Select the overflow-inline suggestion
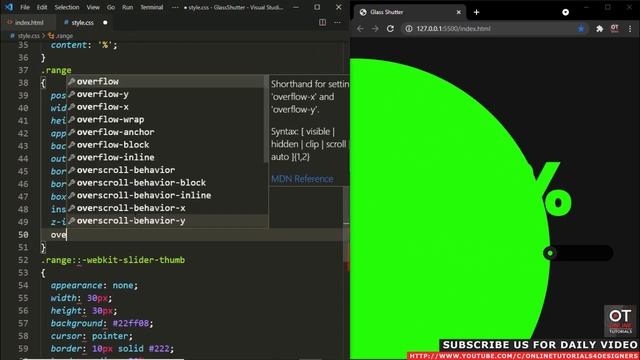The height and width of the screenshot is (360, 640). [167, 157]
